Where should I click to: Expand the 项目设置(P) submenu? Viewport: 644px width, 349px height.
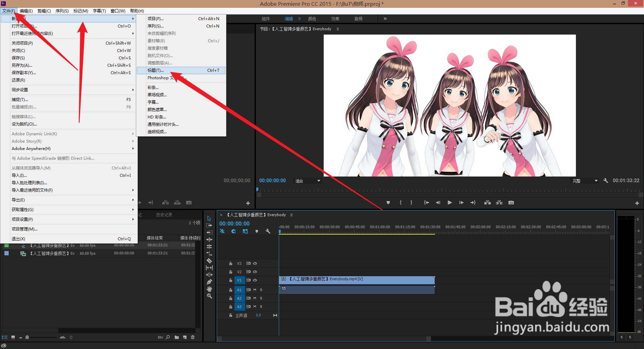point(69,219)
